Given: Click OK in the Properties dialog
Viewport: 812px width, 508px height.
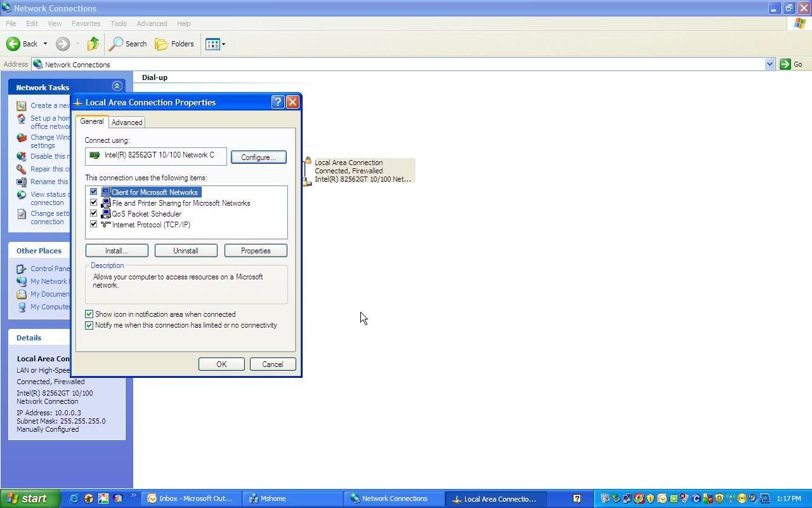Looking at the screenshot, I should (x=221, y=364).
